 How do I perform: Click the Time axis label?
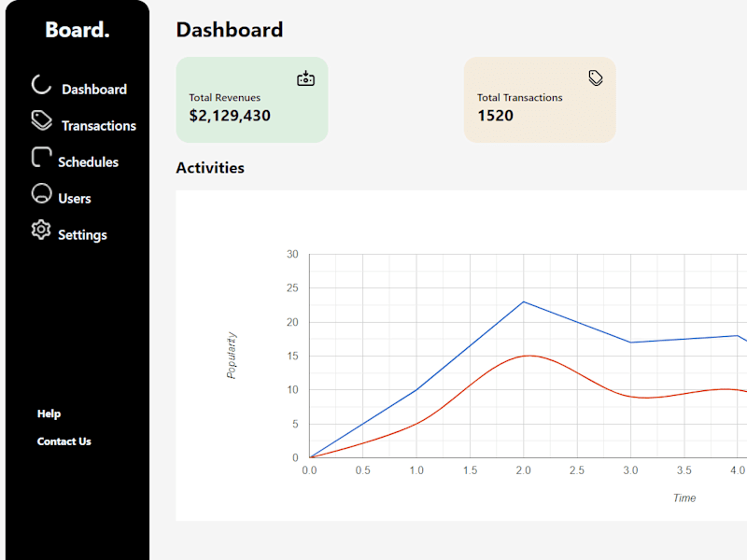click(684, 498)
